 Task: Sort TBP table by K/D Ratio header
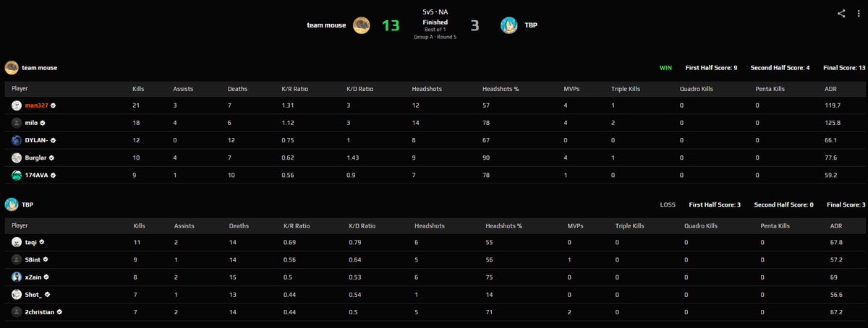(x=362, y=225)
